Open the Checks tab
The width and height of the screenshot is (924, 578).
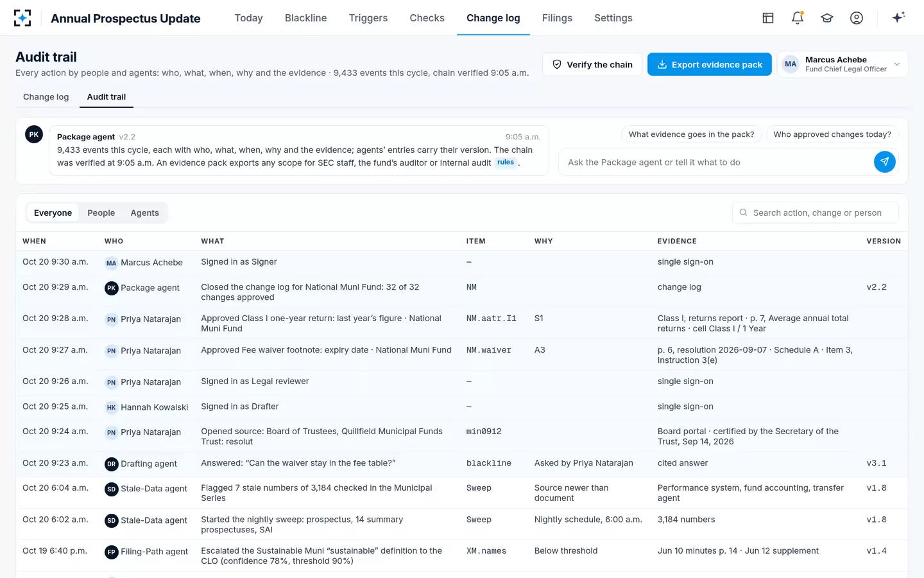(x=427, y=18)
